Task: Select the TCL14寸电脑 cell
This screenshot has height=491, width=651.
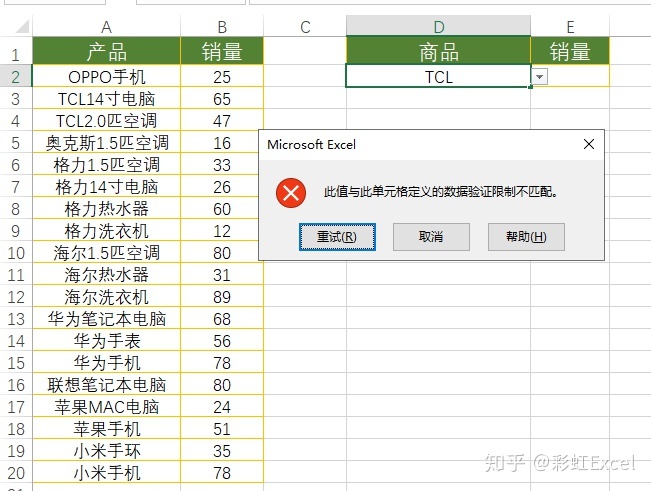Action: (x=106, y=99)
